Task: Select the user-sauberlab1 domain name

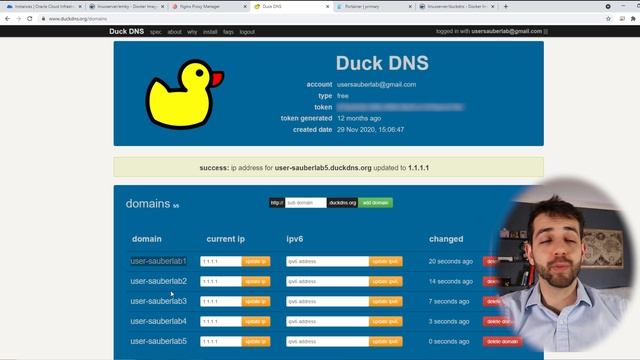Action: click(158, 261)
